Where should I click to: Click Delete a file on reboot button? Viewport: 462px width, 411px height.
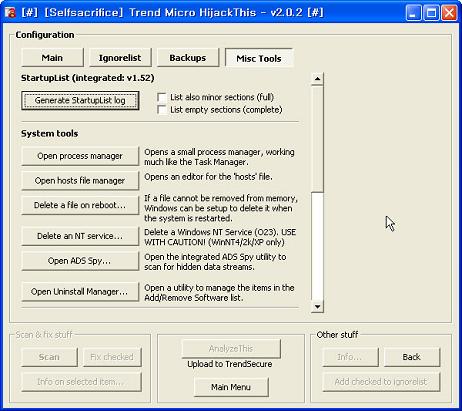coord(80,205)
